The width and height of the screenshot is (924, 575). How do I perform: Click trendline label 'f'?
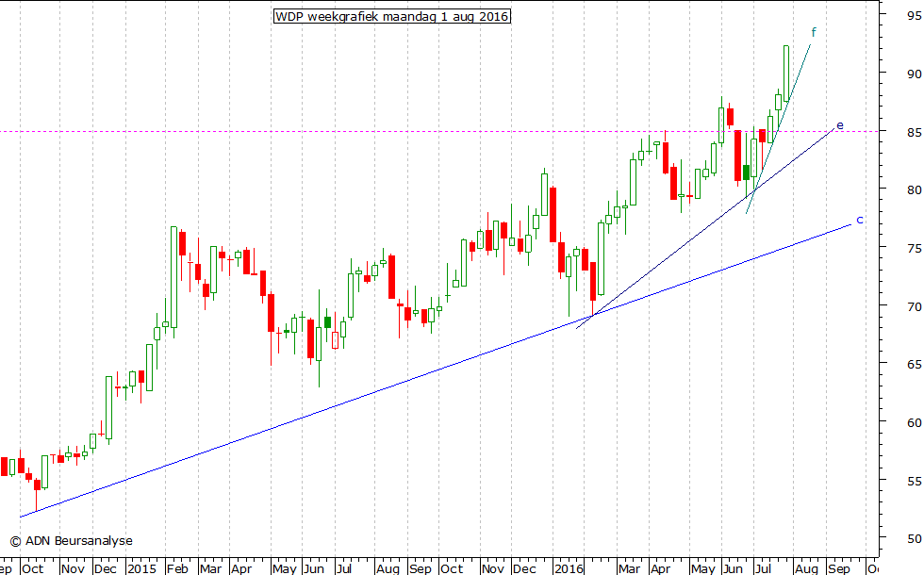pyautogui.click(x=814, y=32)
